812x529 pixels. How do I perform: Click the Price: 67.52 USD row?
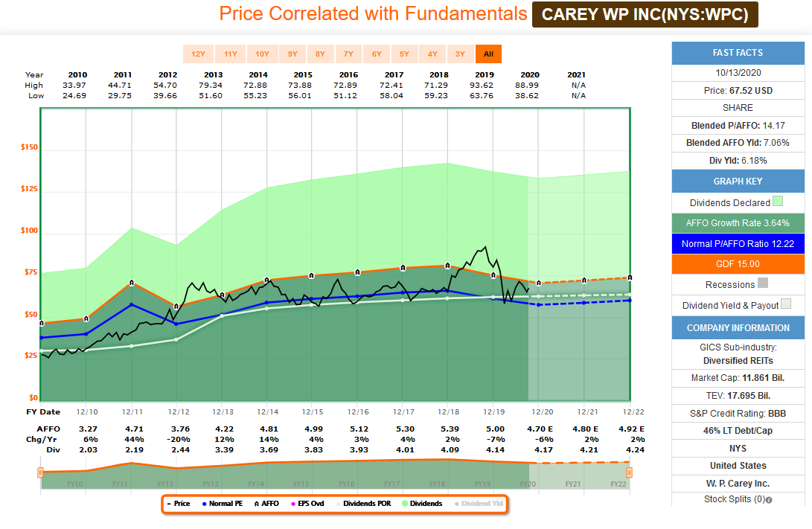point(738,91)
